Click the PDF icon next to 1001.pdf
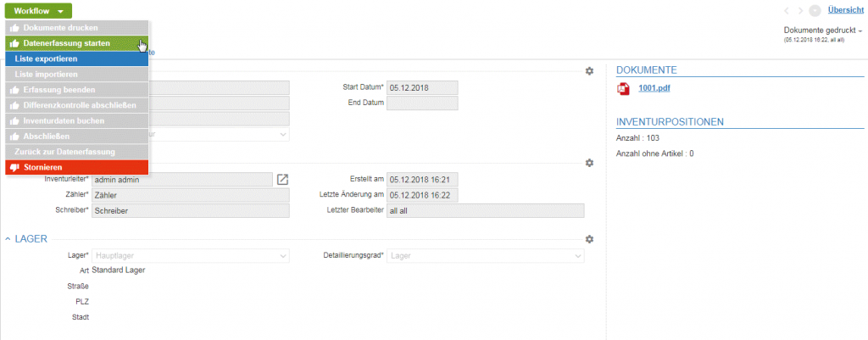Screen dimensions: 868x340 623,88
